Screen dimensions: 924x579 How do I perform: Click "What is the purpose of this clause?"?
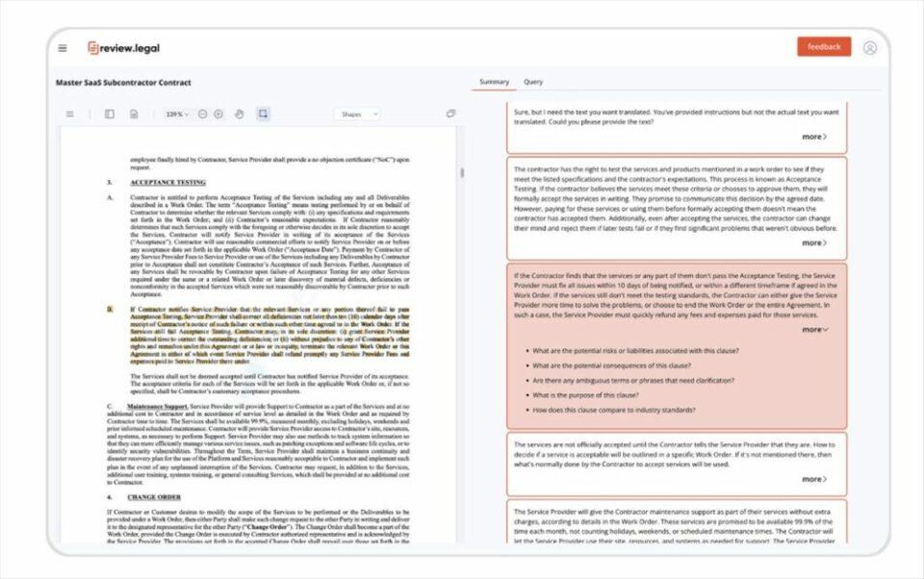pyautogui.click(x=585, y=394)
